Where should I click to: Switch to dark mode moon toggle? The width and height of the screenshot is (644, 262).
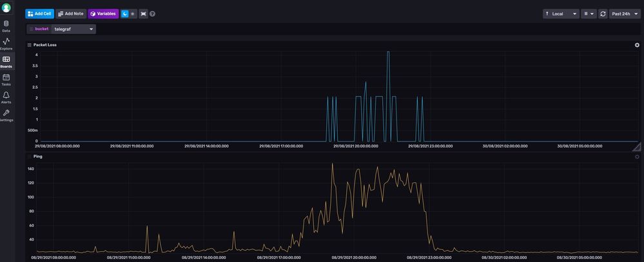(x=125, y=14)
